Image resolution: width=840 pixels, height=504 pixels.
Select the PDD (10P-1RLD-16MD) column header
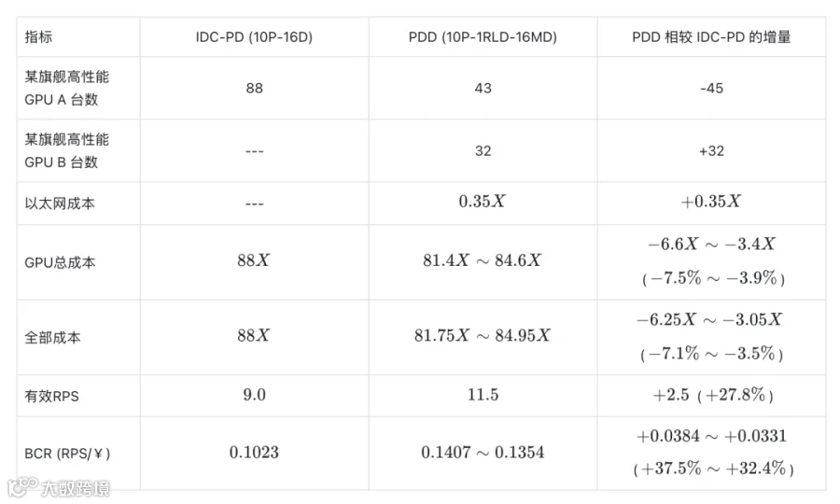point(483,37)
